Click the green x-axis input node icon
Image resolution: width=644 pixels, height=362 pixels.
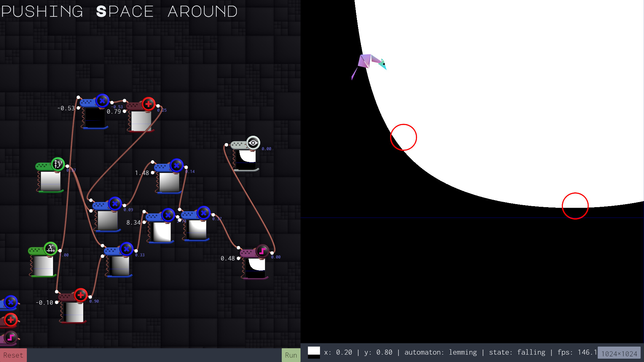pyautogui.click(x=51, y=248)
